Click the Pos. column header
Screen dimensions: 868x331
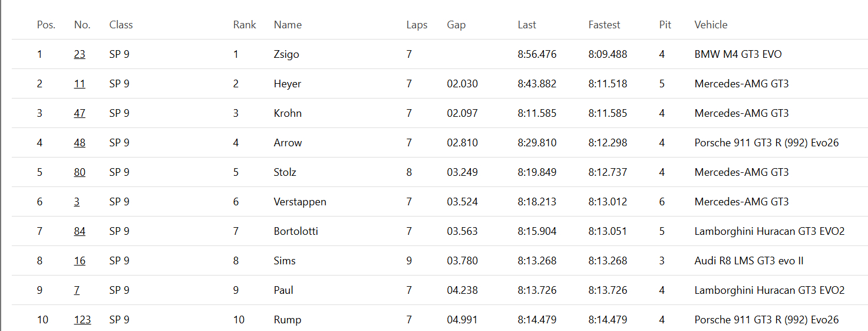pyautogui.click(x=46, y=25)
